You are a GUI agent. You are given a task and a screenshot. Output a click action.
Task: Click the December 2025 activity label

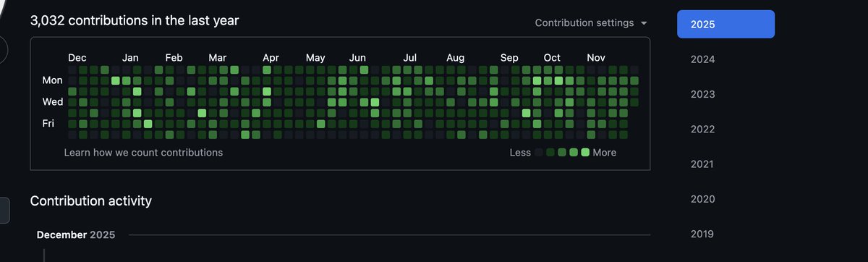click(76, 234)
